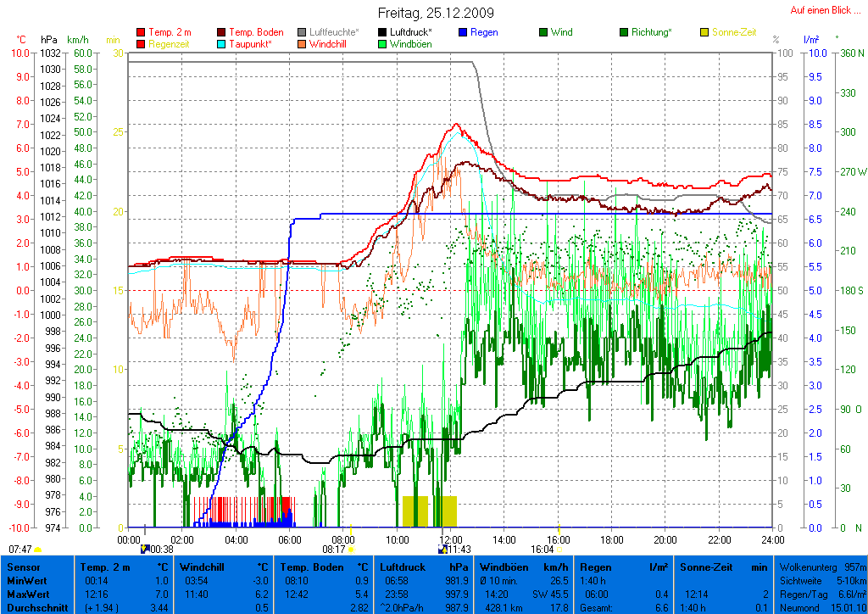Viewport: 868px width, 614px height.
Task: Click the Regenzeit legend label
Action: pos(170,44)
